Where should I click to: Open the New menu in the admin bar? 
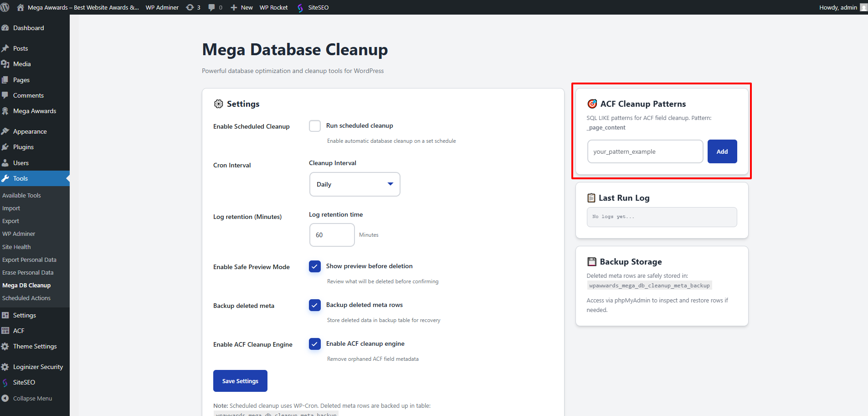[241, 7]
